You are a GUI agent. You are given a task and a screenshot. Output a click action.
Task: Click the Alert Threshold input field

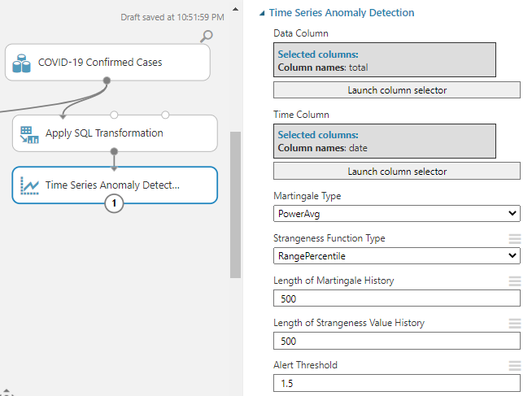click(x=397, y=383)
